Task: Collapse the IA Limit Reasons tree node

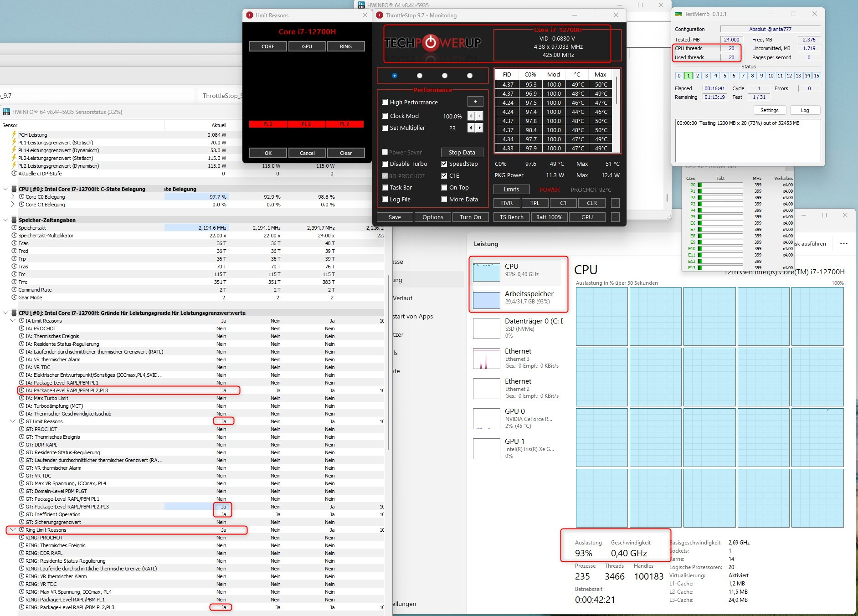Action: click(x=13, y=320)
